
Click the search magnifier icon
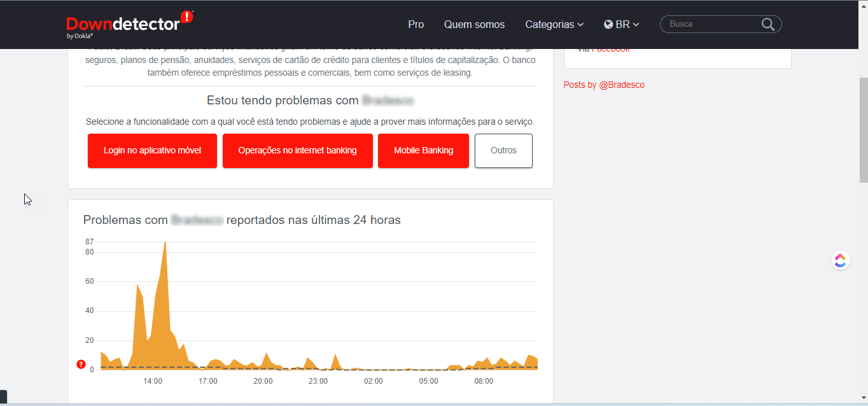[768, 24]
